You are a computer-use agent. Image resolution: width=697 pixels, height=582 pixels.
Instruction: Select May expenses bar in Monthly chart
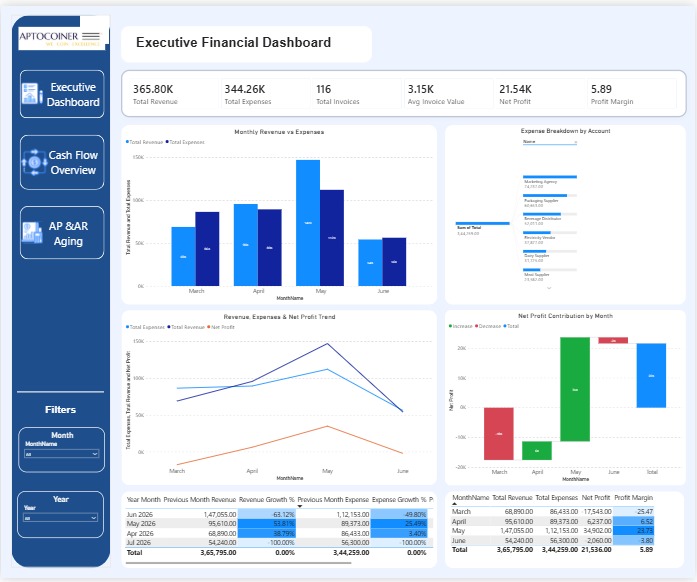point(332,238)
